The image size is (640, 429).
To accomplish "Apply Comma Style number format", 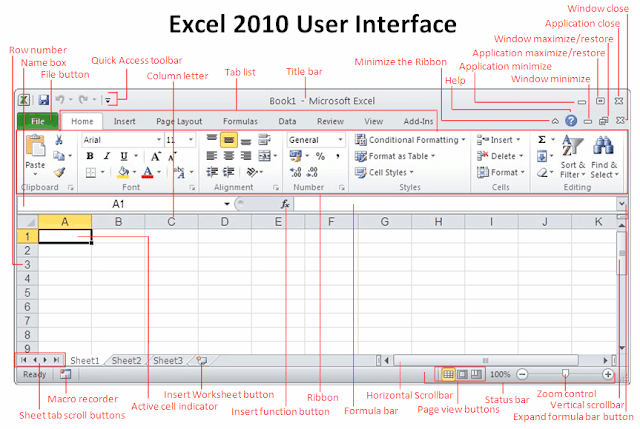I will (x=338, y=156).
